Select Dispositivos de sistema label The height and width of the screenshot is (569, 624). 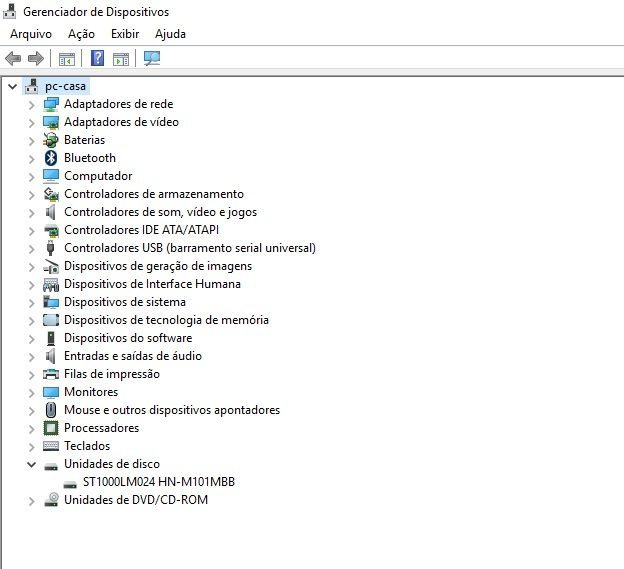125,302
